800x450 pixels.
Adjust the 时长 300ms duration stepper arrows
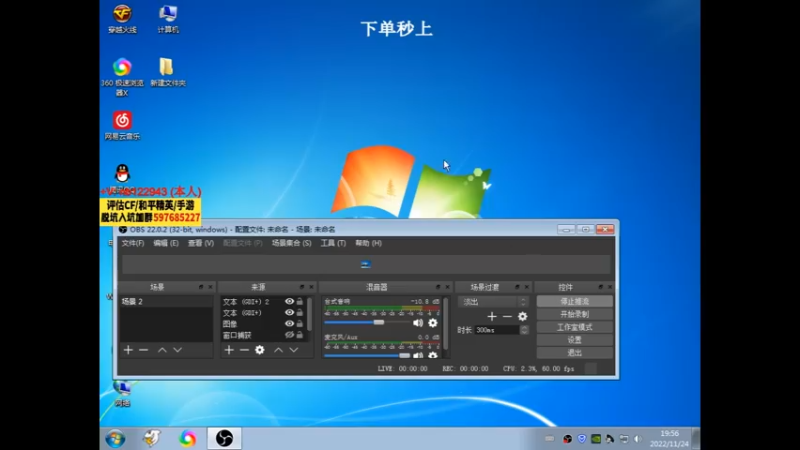(524, 330)
